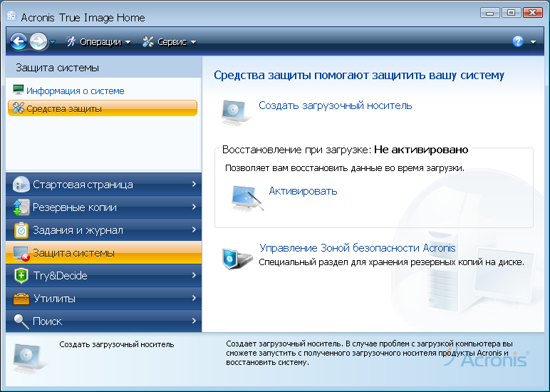The width and height of the screenshot is (550, 392).
Task: Click the Активировать monitor icon
Action: [x=247, y=197]
